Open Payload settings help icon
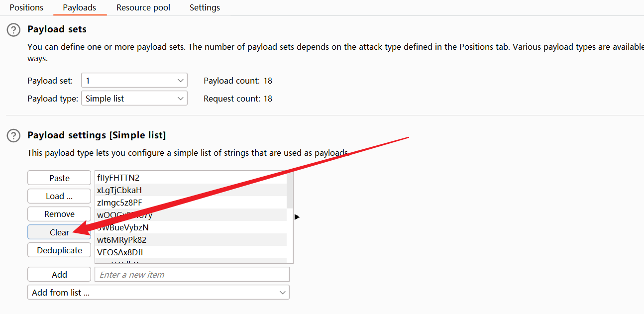 coord(13,135)
